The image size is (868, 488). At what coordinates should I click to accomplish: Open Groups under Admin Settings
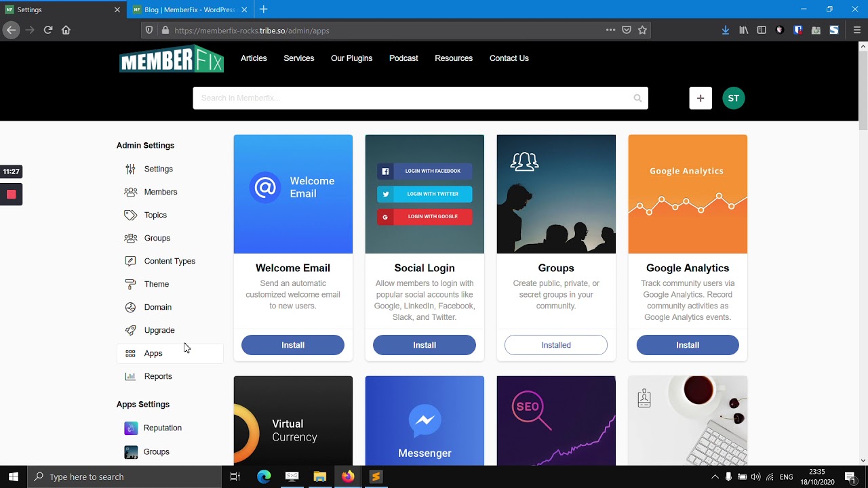coord(157,238)
